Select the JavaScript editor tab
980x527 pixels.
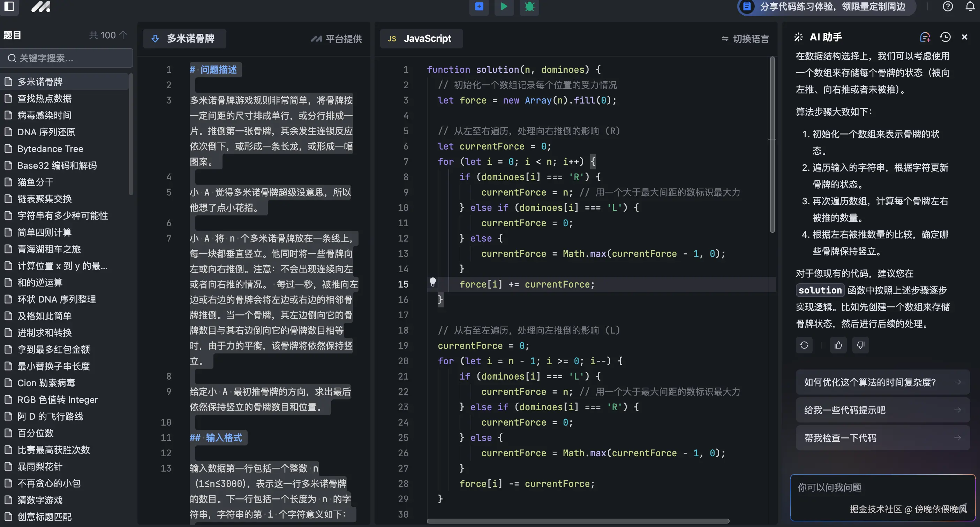[x=421, y=39]
